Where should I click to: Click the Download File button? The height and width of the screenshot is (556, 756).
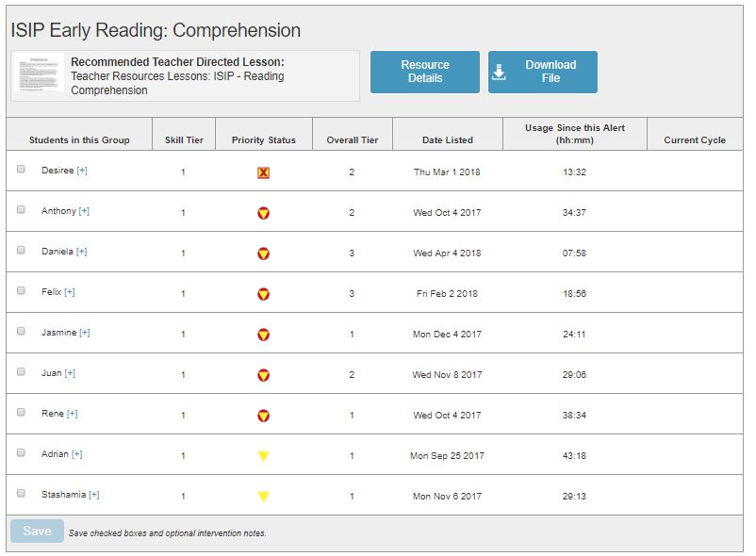pos(542,72)
